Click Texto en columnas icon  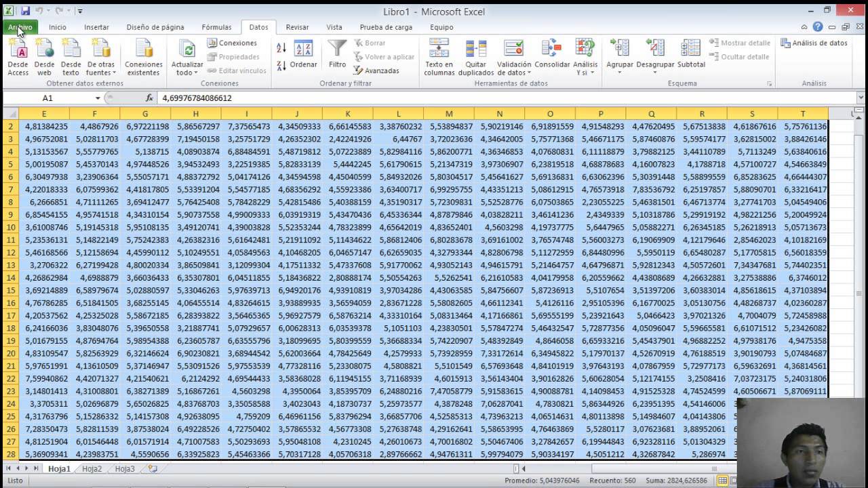tap(439, 57)
